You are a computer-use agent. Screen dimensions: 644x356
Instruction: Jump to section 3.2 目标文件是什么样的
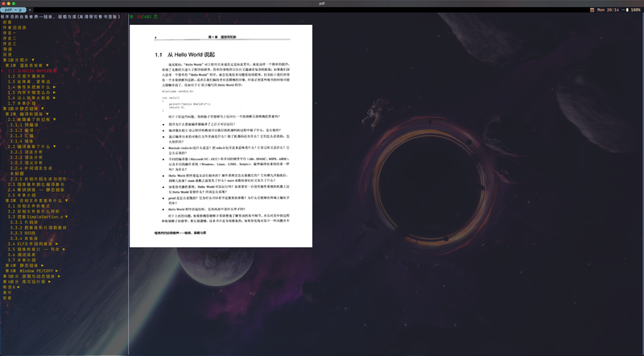[x=34, y=211]
